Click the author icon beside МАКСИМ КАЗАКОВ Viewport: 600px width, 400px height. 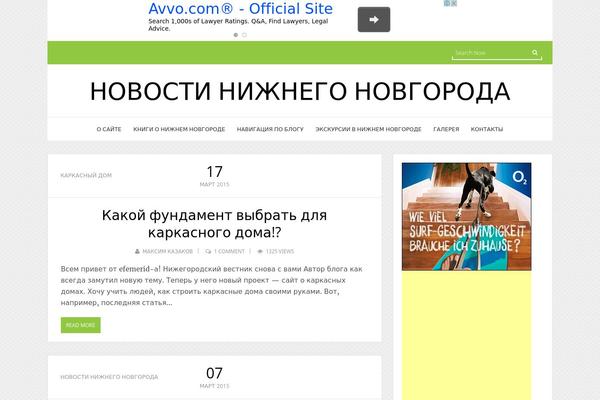137,251
